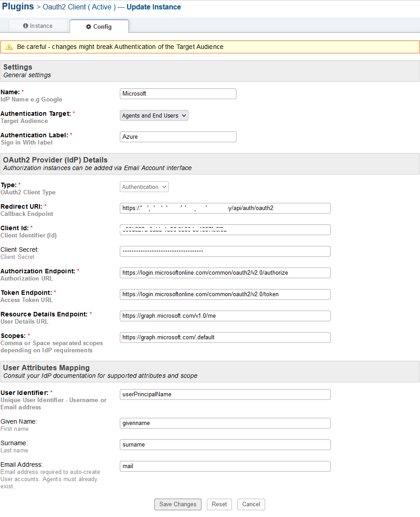Click the Token Endpoint input
This screenshot has height=517, width=420.
225,294
